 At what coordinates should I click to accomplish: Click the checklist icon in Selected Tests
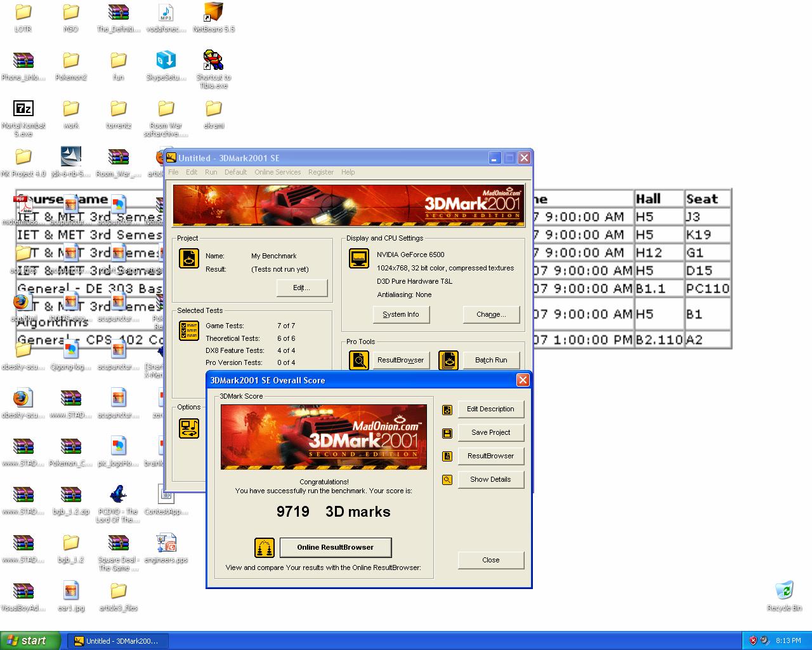click(189, 331)
